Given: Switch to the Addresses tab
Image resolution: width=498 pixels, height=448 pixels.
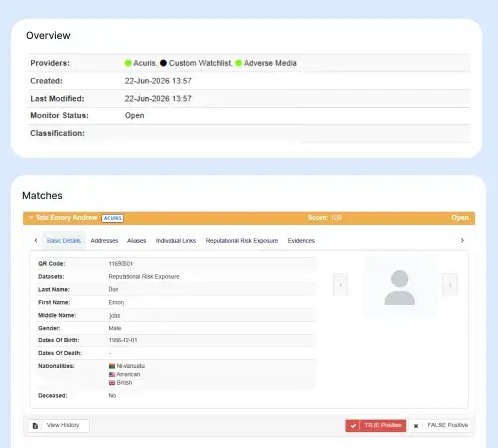Looking at the screenshot, I should [x=104, y=241].
